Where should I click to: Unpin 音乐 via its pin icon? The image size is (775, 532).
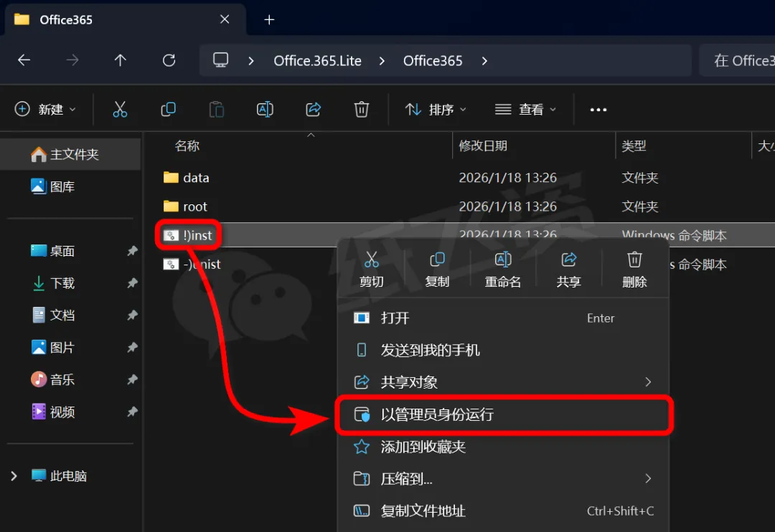pyautogui.click(x=132, y=379)
